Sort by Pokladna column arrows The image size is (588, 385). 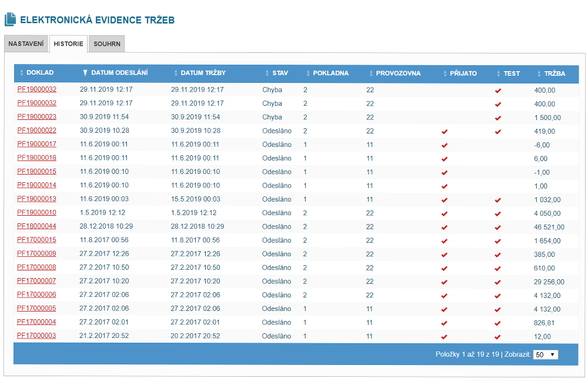pyautogui.click(x=308, y=73)
